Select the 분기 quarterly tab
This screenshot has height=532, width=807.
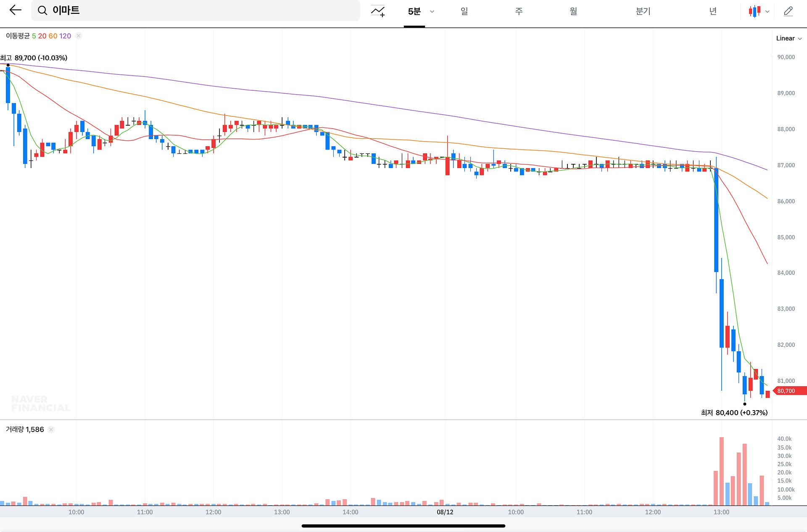643,11
